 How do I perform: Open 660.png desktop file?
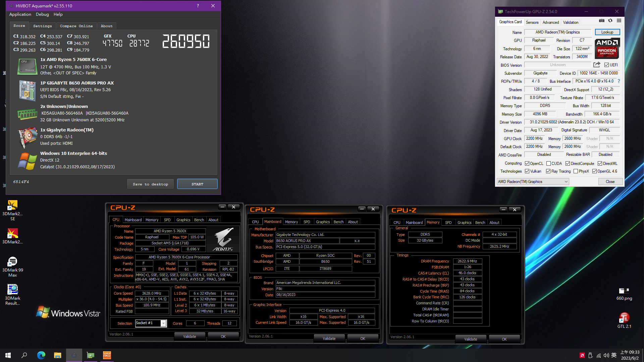tap(624, 294)
